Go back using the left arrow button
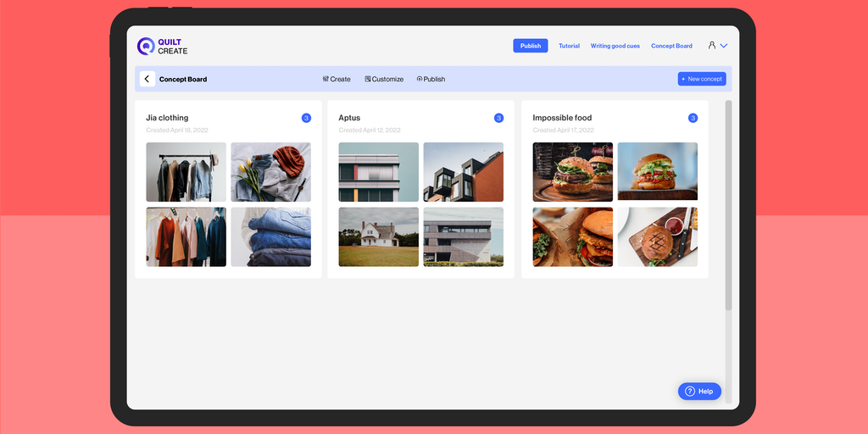This screenshot has width=868, height=434. [x=147, y=79]
